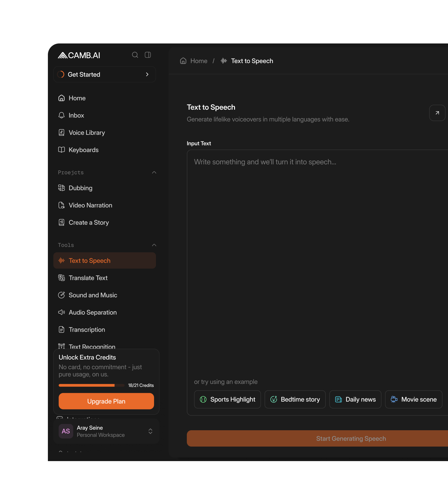Image resolution: width=448 pixels, height=480 pixels.
Task: Click Text to Speech breadcrumb
Action: click(252, 61)
